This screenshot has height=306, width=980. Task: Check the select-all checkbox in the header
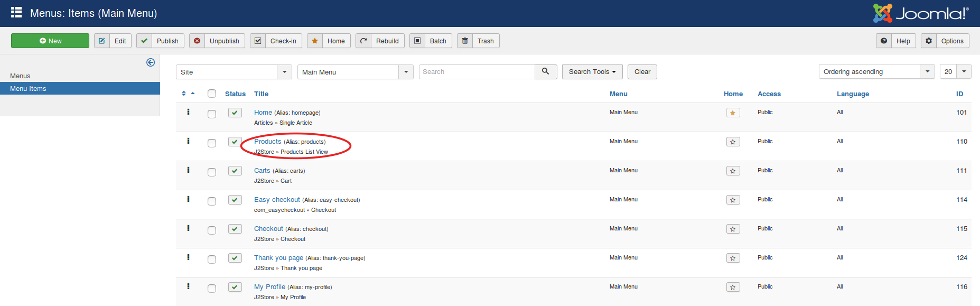[212, 94]
